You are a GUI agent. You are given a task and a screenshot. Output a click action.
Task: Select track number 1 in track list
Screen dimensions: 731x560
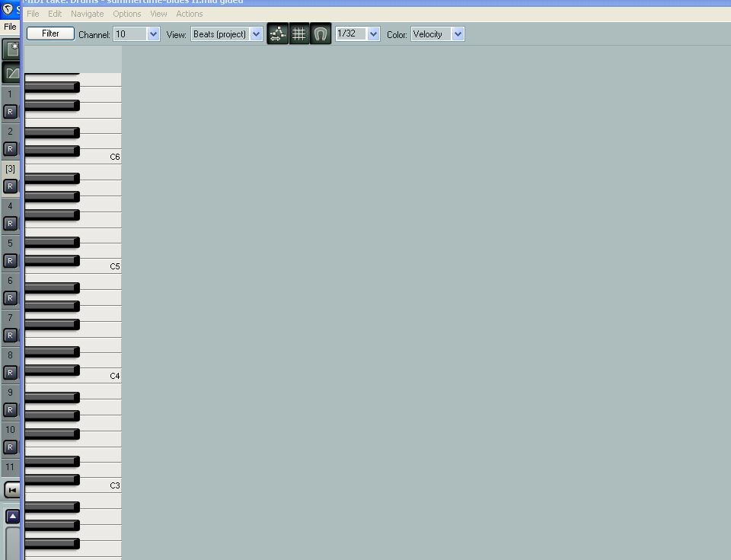(10, 94)
